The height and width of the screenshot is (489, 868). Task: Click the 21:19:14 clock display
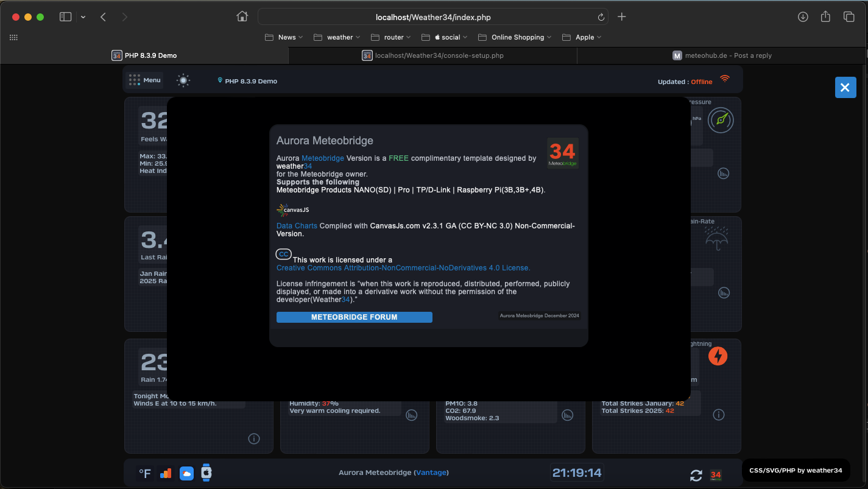pyautogui.click(x=577, y=473)
